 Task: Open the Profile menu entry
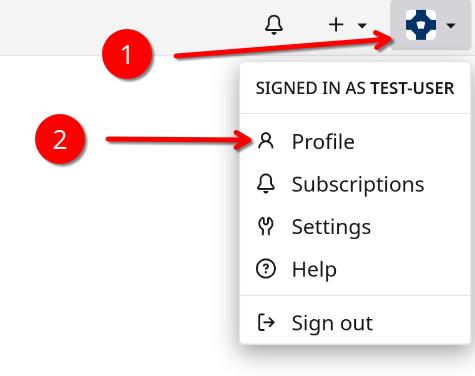355,141
